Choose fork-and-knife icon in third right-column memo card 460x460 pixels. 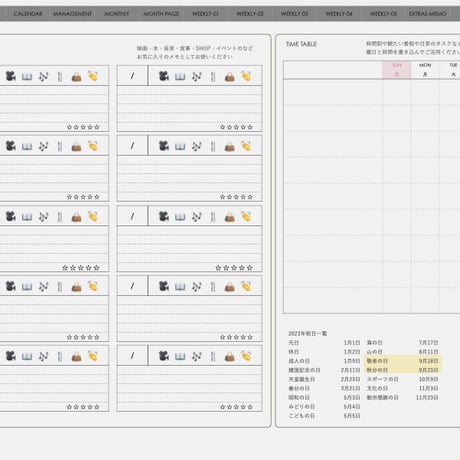coord(213,217)
